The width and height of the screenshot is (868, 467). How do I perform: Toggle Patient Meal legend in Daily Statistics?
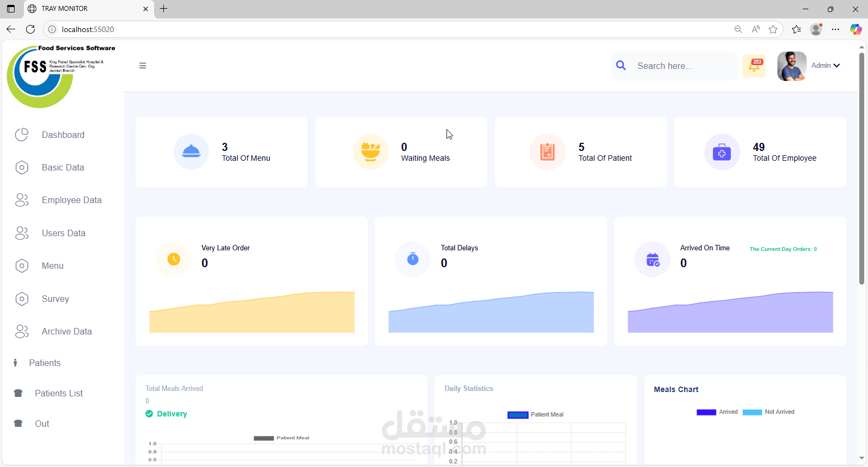(x=535, y=414)
